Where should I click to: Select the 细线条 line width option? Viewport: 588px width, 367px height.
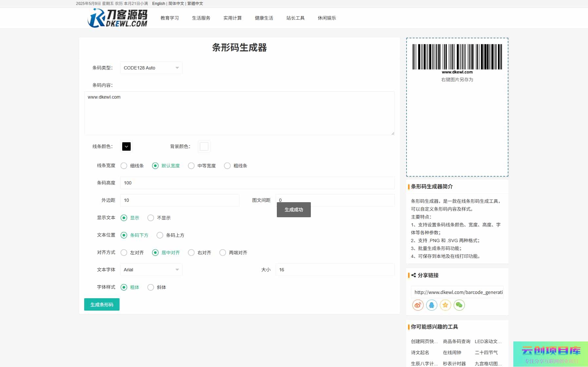124,166
